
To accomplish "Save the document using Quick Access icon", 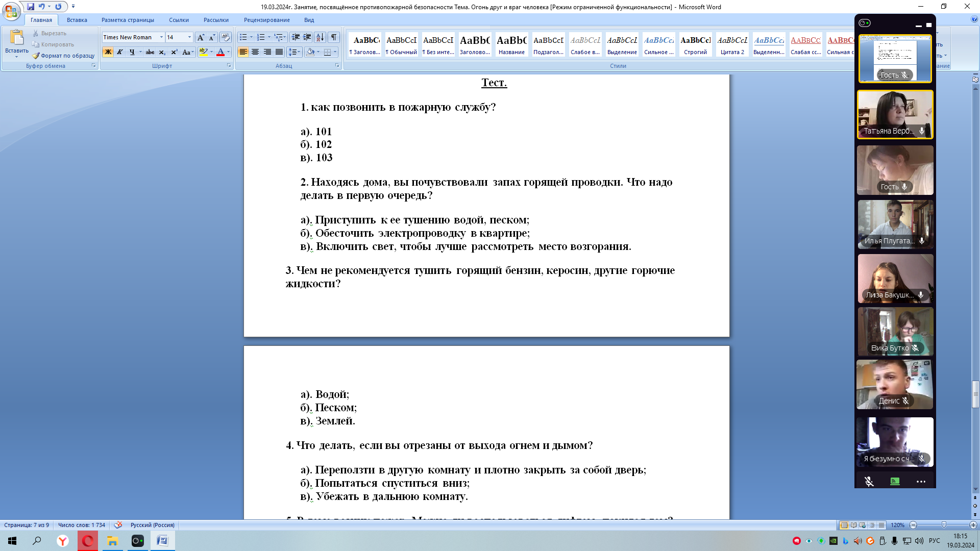I will (31, 7).
